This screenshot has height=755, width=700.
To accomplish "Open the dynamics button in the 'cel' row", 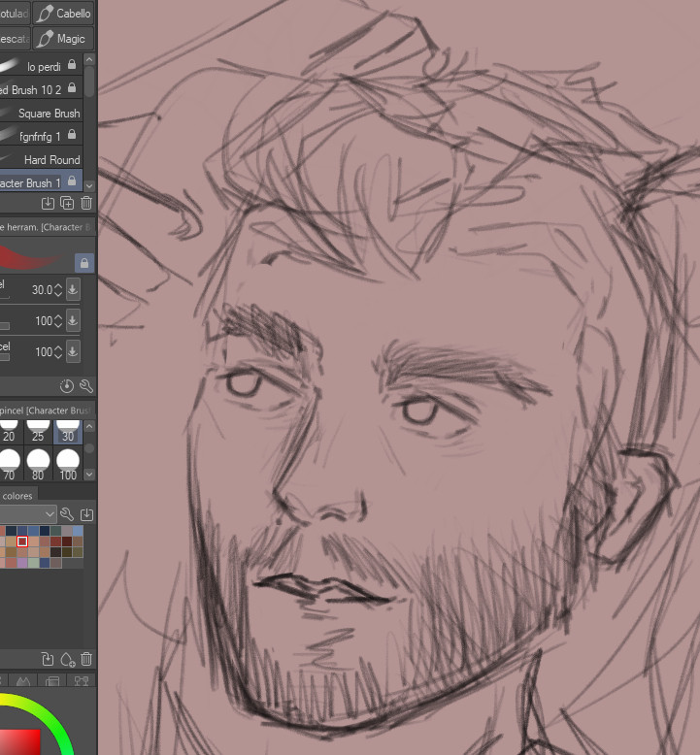I will tap(73, 351).
